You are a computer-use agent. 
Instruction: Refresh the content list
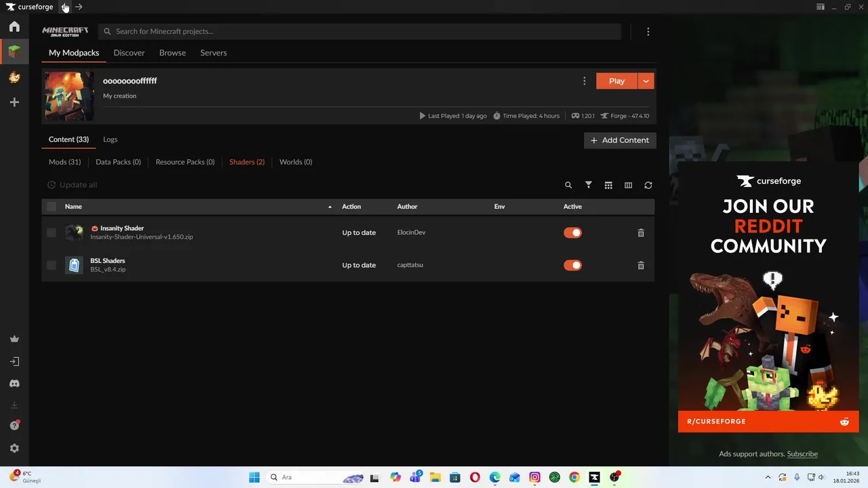[648, 185]
